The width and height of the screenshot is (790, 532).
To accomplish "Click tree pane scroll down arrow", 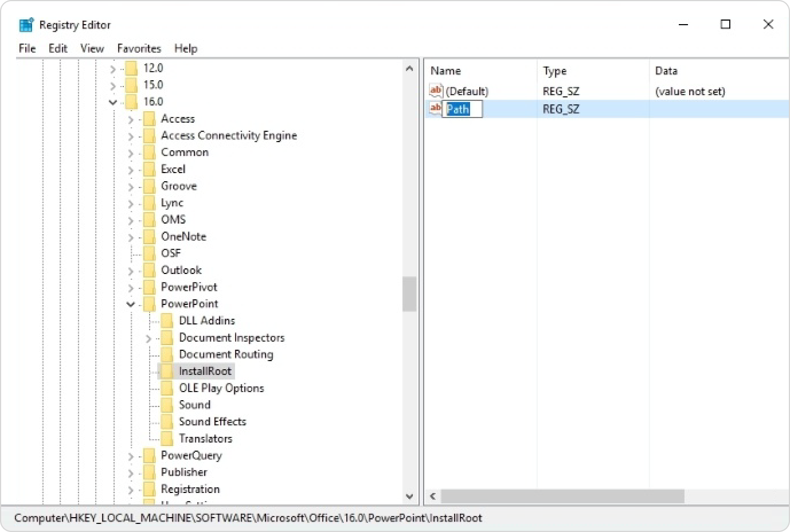I will pyautogui.click(x=409, y=496).
